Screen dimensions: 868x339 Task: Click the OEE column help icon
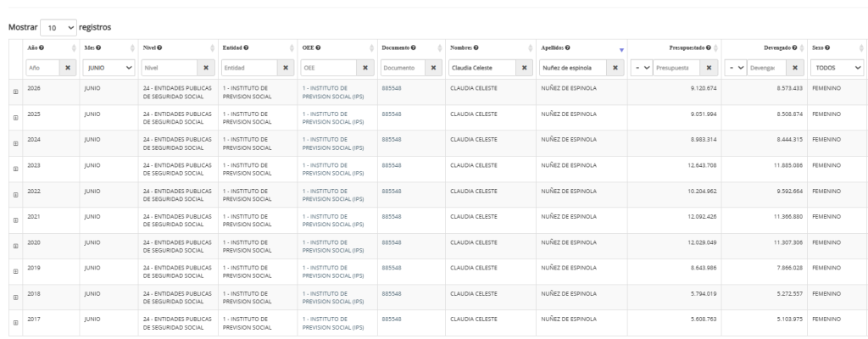[319, 48]
